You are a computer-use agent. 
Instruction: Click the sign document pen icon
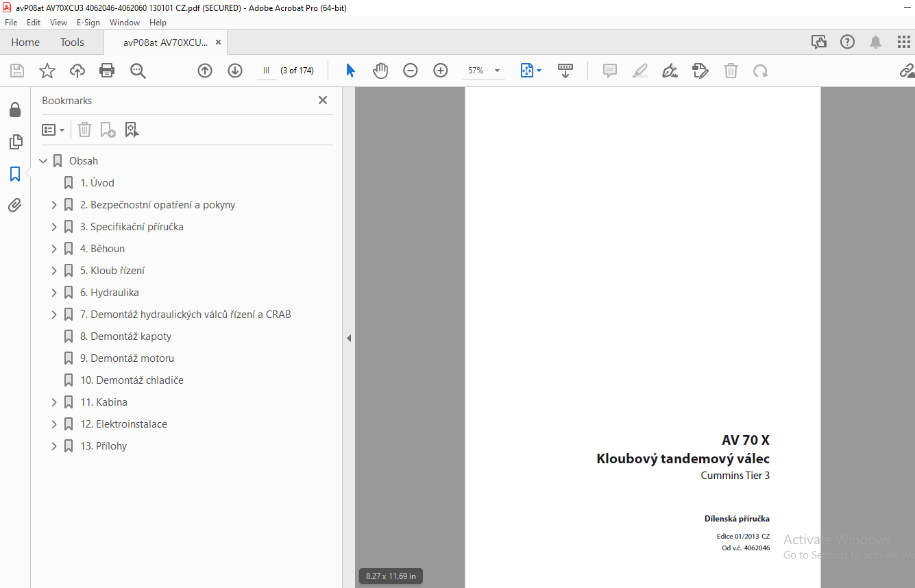coord(670,71)
